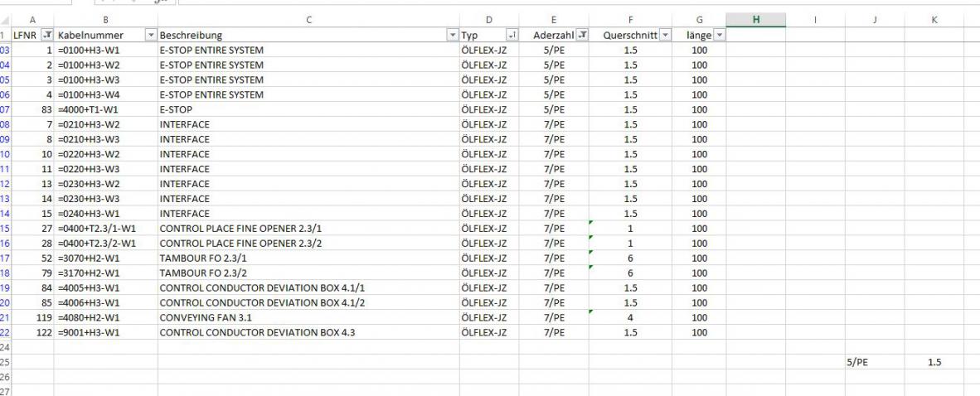Select row header 25
The height and width of the screenshot is (396, 980).
6,362
